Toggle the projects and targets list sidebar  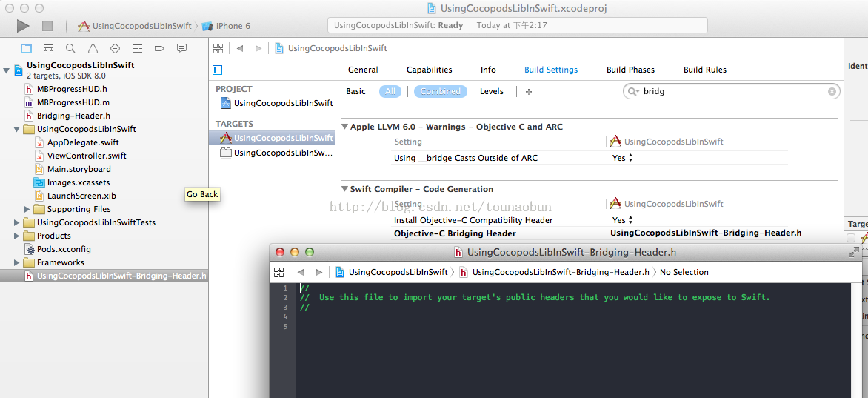218,70
